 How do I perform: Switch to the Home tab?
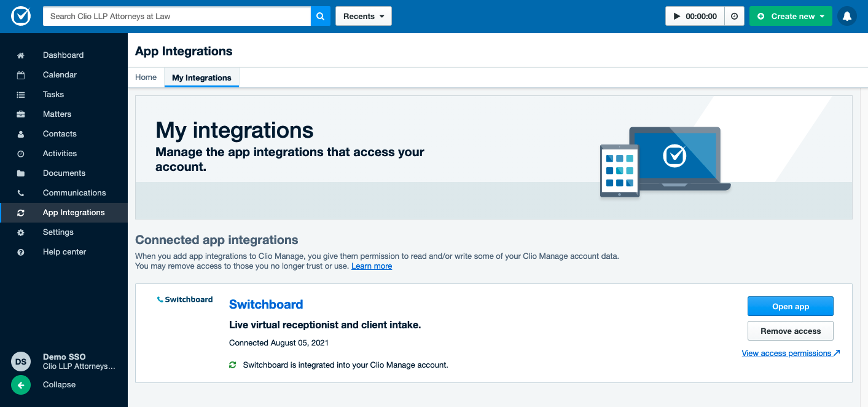click(x=146, y=77)
